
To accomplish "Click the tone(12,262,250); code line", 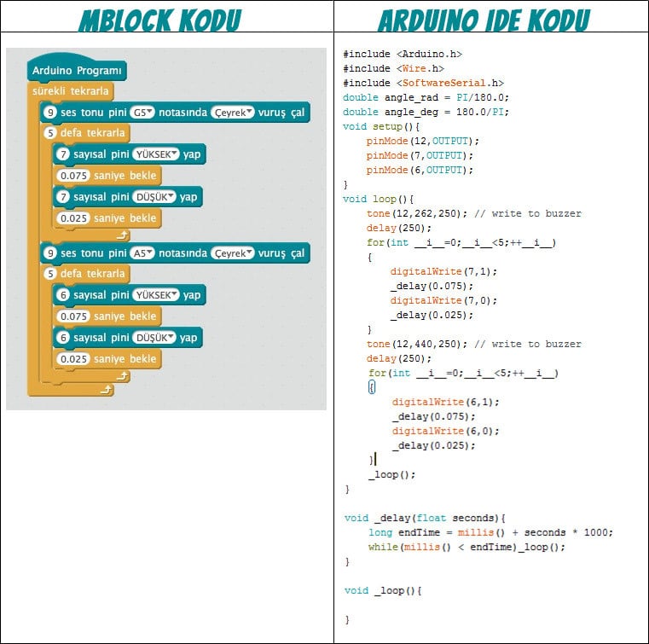I will (x=474, y=213).
